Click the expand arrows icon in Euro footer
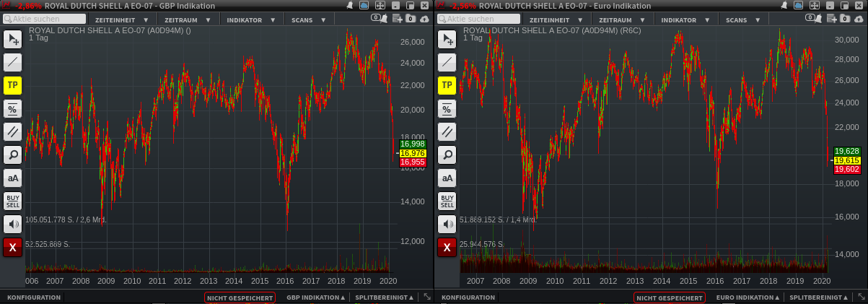The image size is (868, 304). (861, 297)
